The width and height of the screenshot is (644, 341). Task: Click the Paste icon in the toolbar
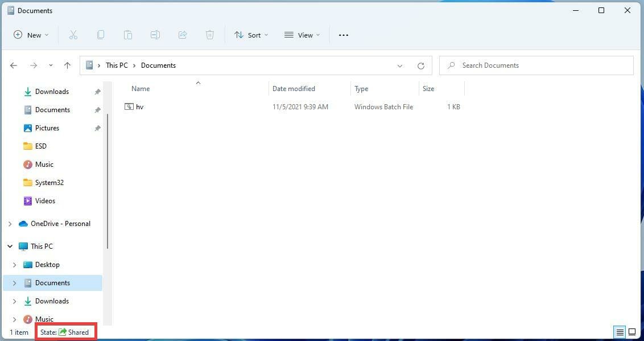(x=128, y=35)
